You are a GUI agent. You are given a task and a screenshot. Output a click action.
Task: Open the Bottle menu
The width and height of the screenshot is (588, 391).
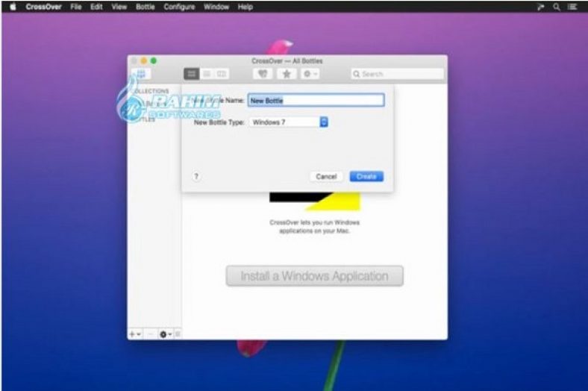pos(145,7)
